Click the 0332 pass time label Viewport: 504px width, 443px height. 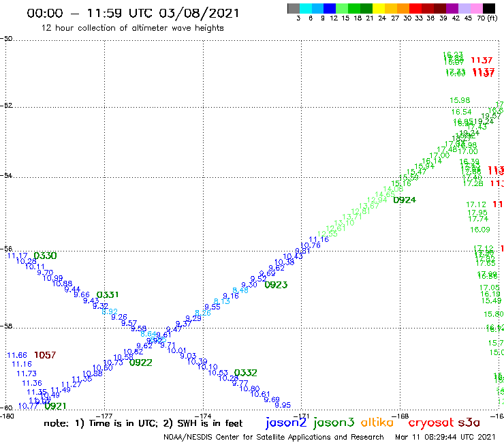pos(246,373)
